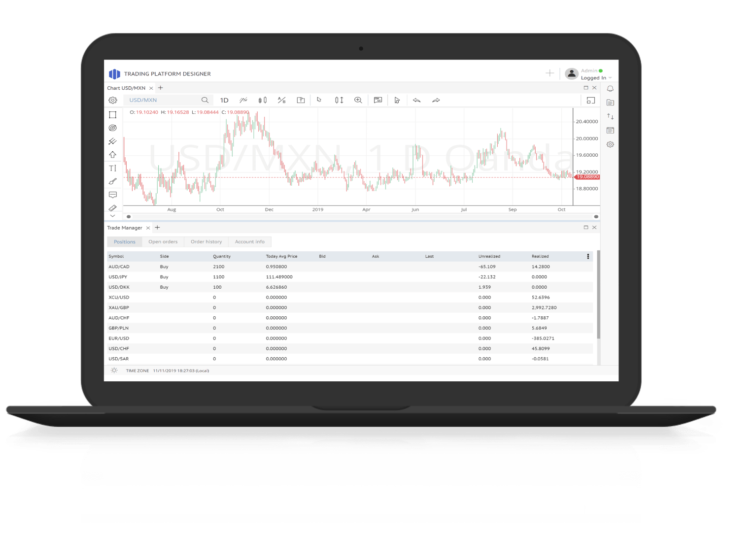756x539 pixels.
Task: Select the text annotation tool
Action: click(113, 168)
